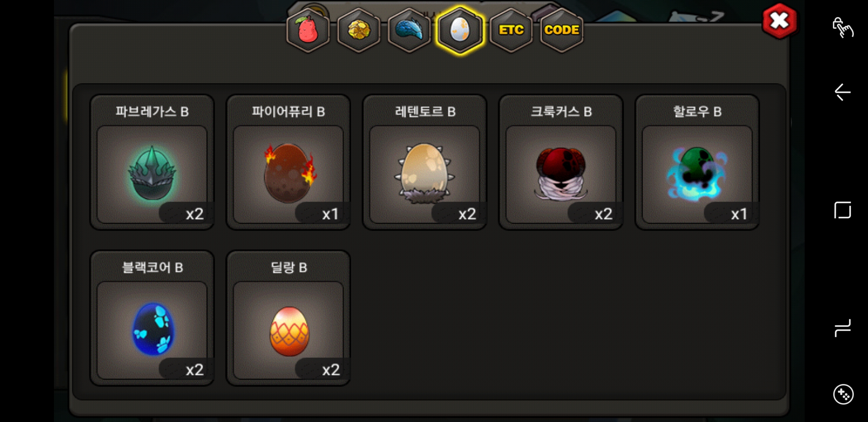Choose the 블랙코어 B blue egg
This screenshot has height=422, width=868.
coord(152,318)
